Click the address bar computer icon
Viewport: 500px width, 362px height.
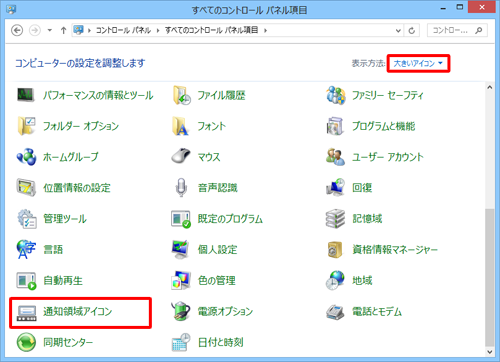(78, 30)
